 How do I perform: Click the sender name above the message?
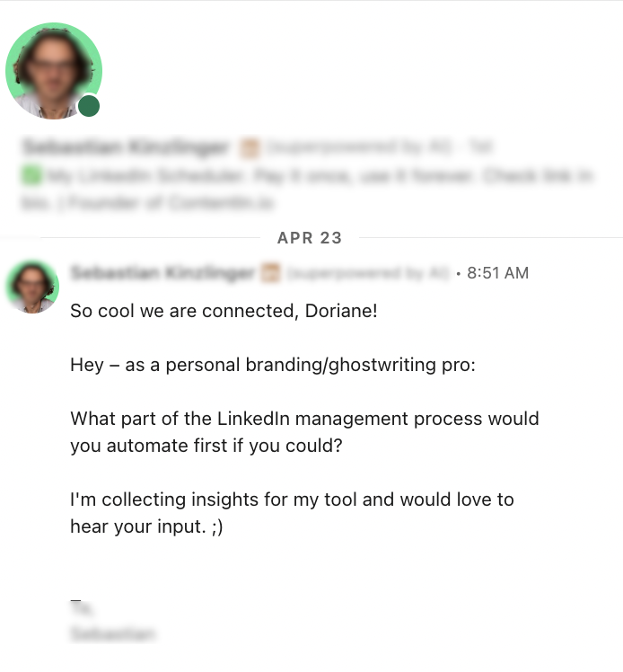pos(162,272)
